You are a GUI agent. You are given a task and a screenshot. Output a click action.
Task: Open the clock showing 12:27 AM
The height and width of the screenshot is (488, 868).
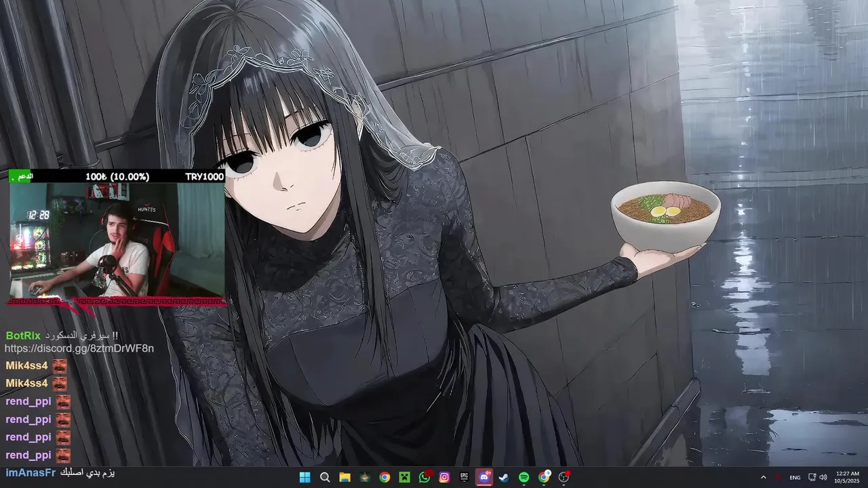848,477
